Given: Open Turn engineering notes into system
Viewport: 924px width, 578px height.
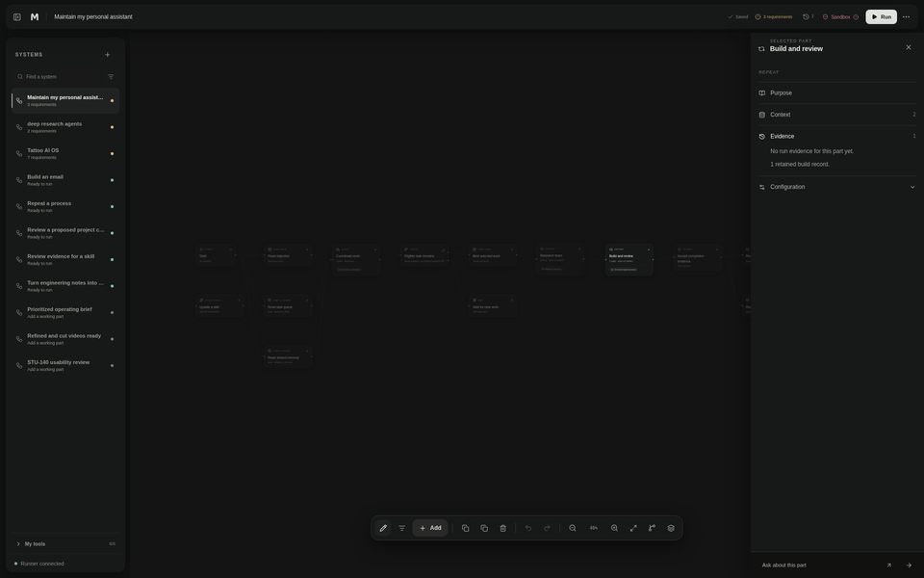Looking at the screenshot, I should pyautogui.click(x=65, y=287).
